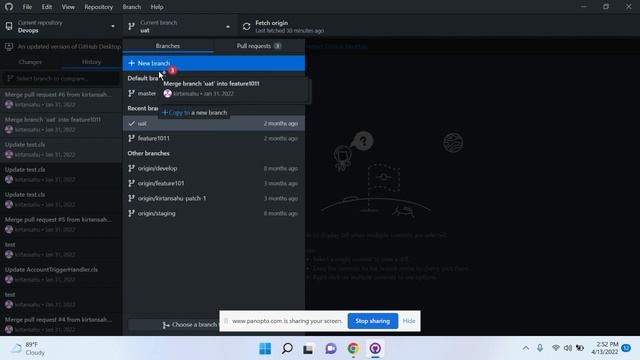The image size is (640, 360).
Task: Open the View menu
Action: 68,7
